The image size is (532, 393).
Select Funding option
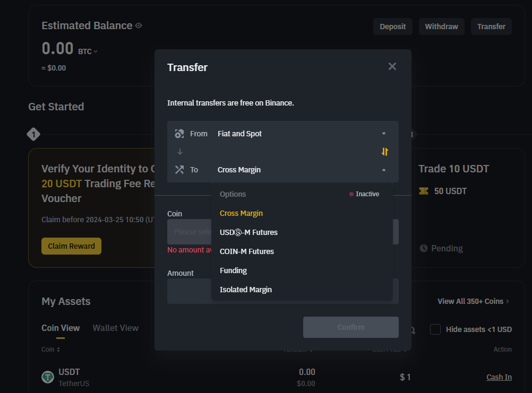tap(233, 270)
